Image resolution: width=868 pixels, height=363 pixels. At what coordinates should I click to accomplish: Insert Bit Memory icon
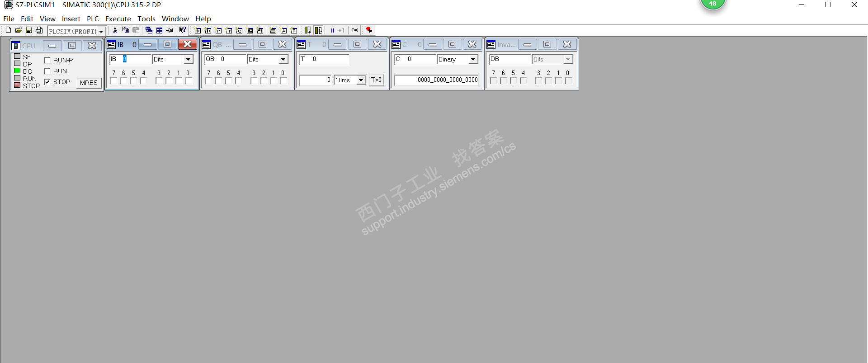(218, 30)
